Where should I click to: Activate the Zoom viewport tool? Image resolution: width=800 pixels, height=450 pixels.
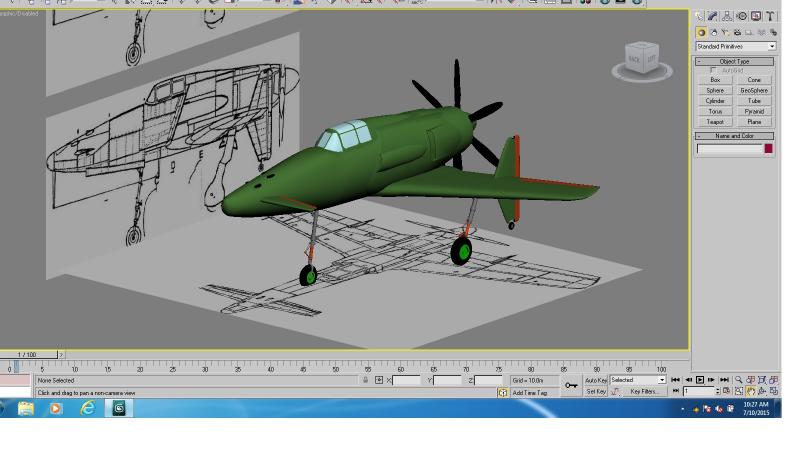tap(738, 380)
